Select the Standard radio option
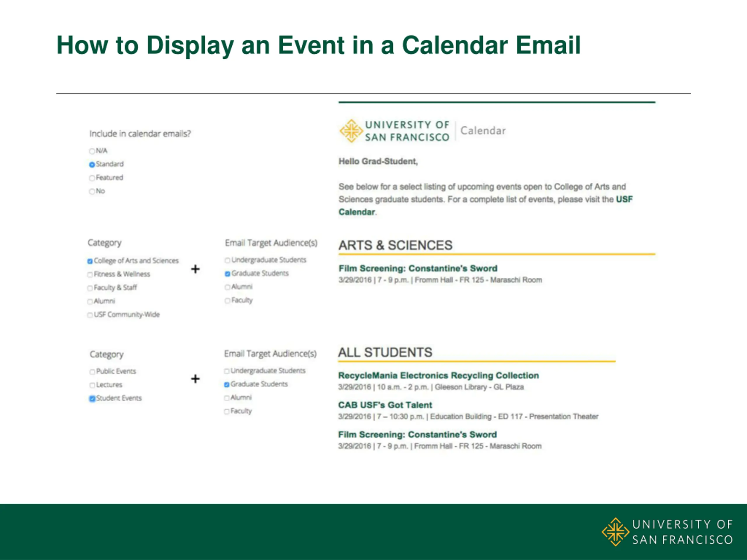 click(92, 164)
